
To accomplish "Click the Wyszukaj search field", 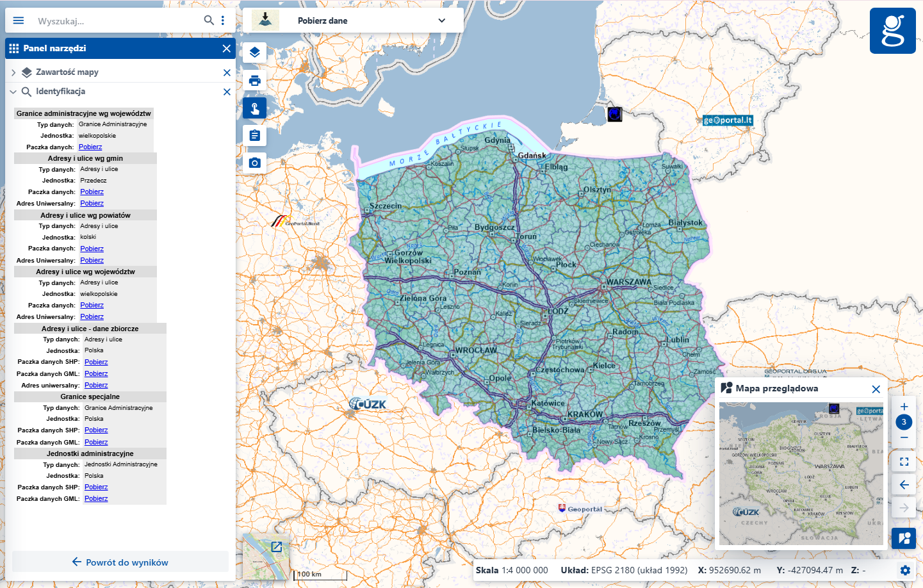I will coord(115,21).
